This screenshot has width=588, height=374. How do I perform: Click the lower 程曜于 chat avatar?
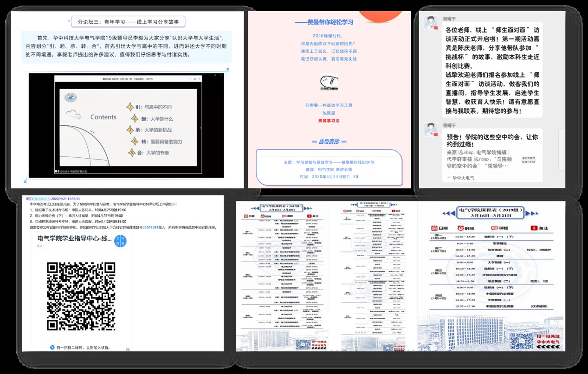pyautogui.click(x=431, y=128)
